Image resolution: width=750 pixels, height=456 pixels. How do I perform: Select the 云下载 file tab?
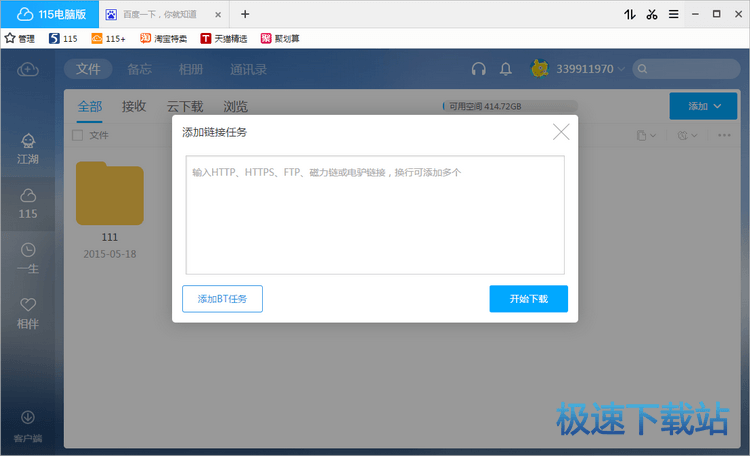click(185, 106)
